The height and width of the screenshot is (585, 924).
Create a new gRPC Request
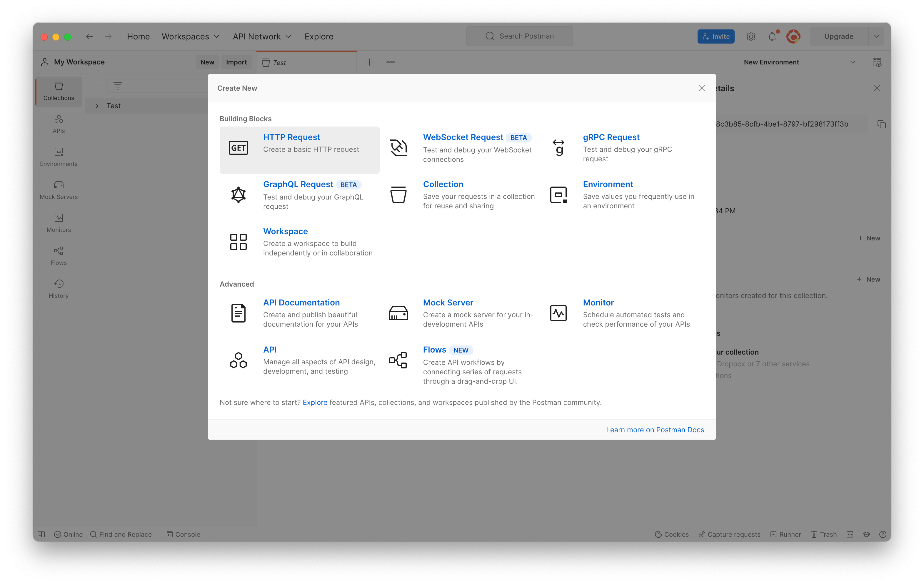tap(611, 137)
